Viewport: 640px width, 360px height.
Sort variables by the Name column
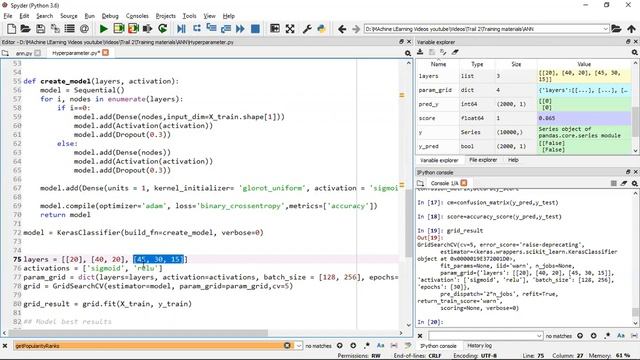(x=438, y=64)
